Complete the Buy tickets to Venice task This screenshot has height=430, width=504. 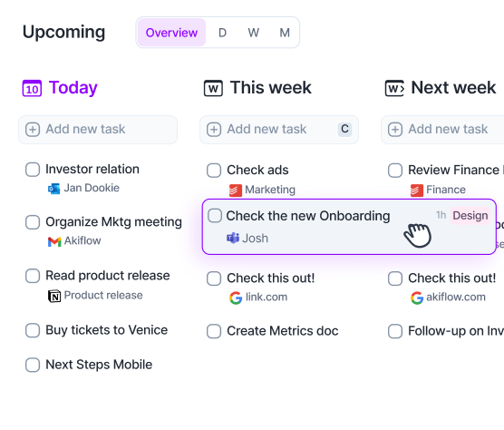(33, 330)
